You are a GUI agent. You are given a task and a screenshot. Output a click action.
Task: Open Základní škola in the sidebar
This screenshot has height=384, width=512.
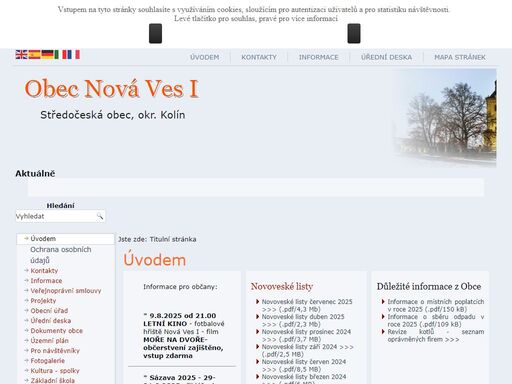(x=53, y=380)
